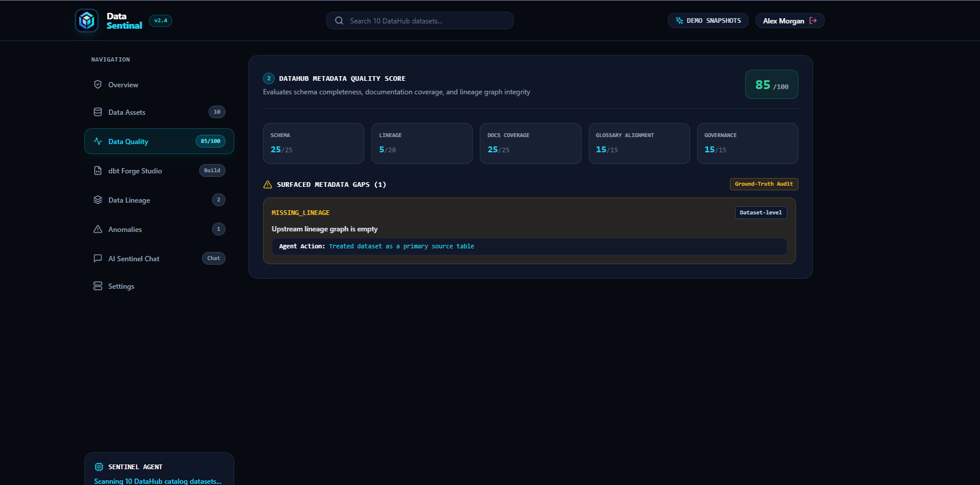Click the 85/100 overall score box

click(x=771, y=84)
